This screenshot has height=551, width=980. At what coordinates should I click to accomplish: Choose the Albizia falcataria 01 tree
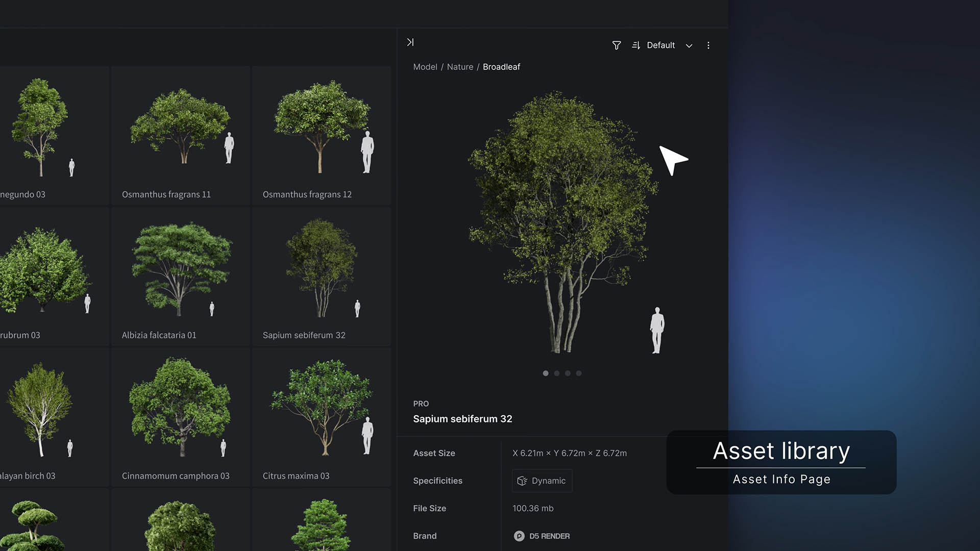coord(181,275)
